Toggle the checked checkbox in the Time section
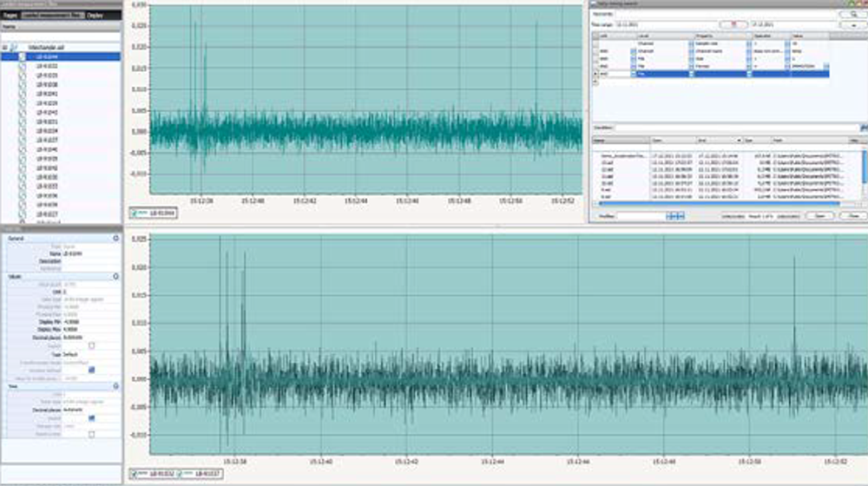The width and height of the screenshot is (868, 486). 91,418
